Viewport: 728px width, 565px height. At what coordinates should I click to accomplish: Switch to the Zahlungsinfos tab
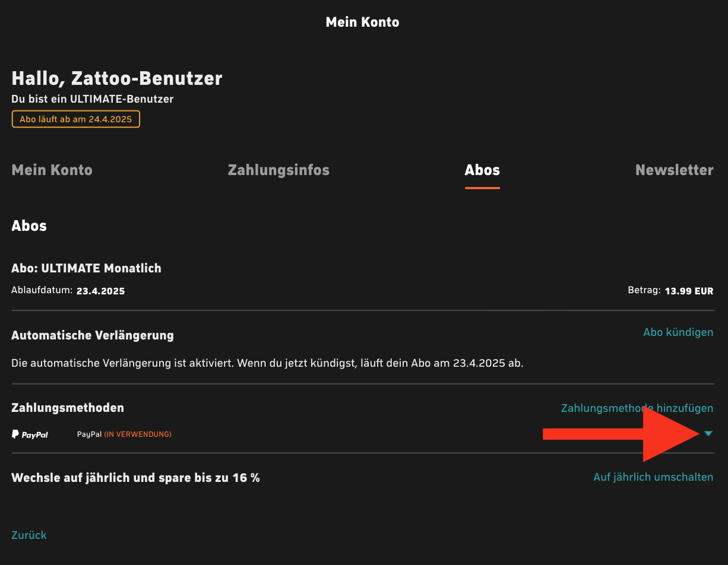point(278,170)
